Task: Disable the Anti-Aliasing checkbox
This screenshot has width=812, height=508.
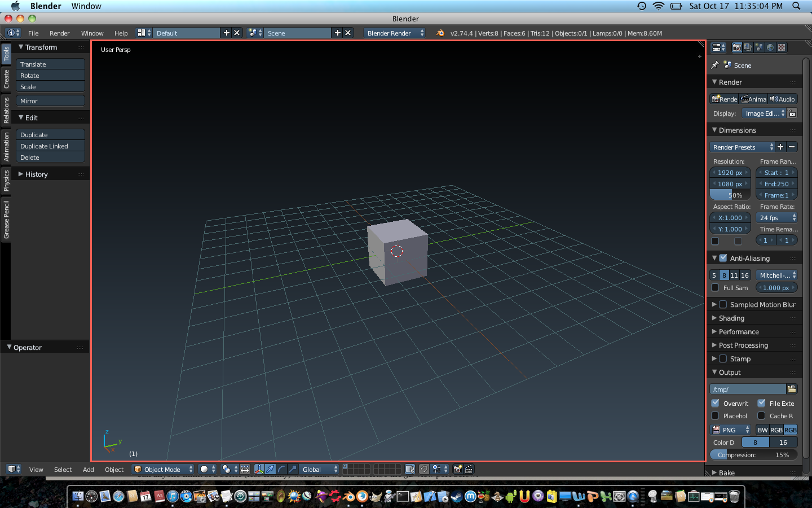Action: pos(723,258)
